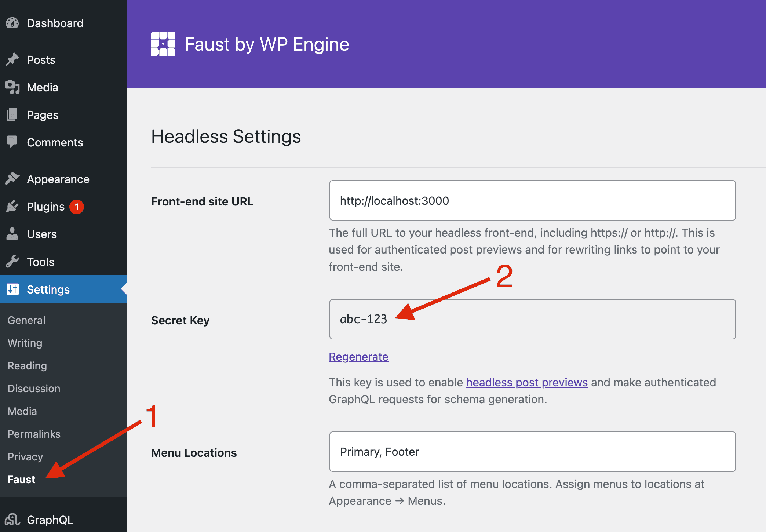Screen dimensions: 766x532
Task: Click the Regenerate secret key link
Action: [358, 357]
